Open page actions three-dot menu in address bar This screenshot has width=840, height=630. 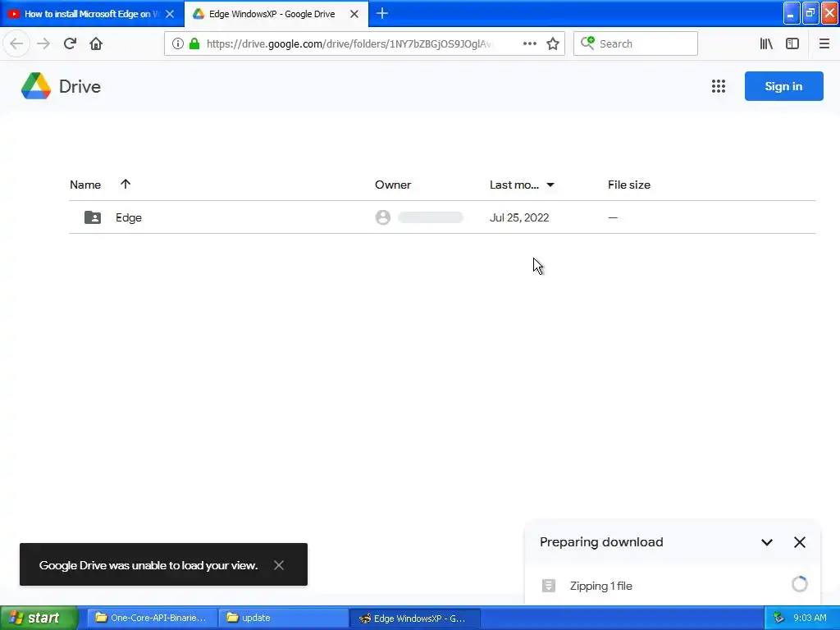[x=529, y=43]
